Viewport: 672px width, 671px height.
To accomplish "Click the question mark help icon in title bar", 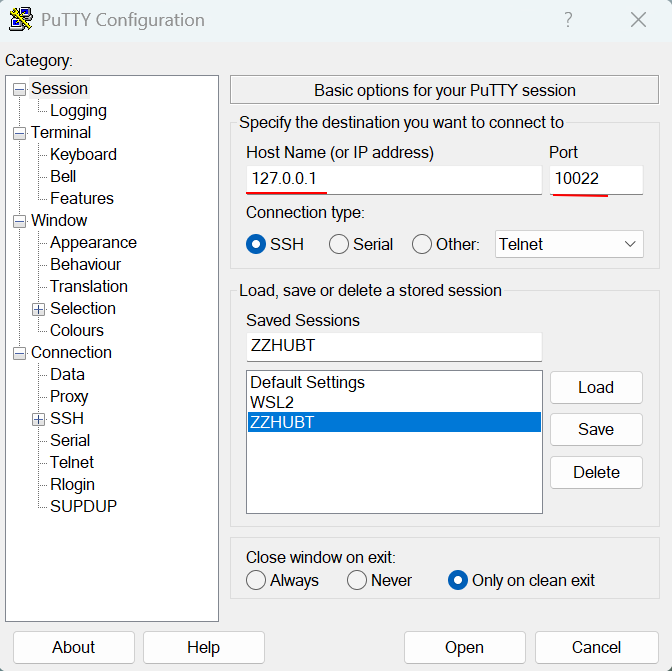I will (568, 20).
